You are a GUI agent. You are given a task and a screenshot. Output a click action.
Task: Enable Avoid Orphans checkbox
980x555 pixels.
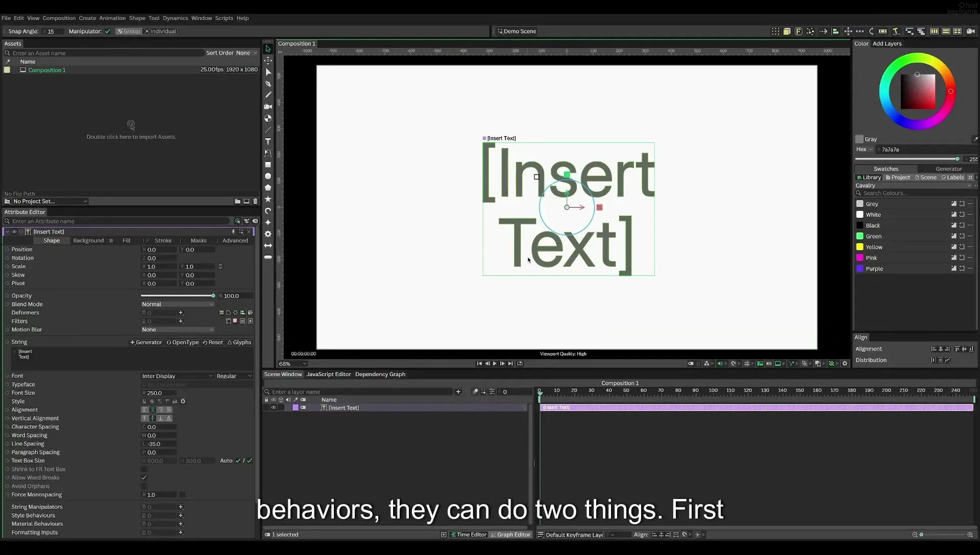[144, 486]
